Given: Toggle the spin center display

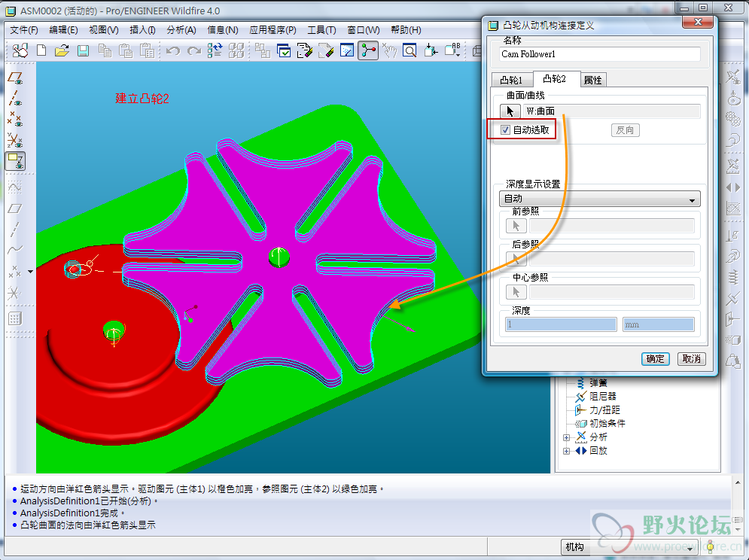Looking at the screenshot, I should coord(368,50).
